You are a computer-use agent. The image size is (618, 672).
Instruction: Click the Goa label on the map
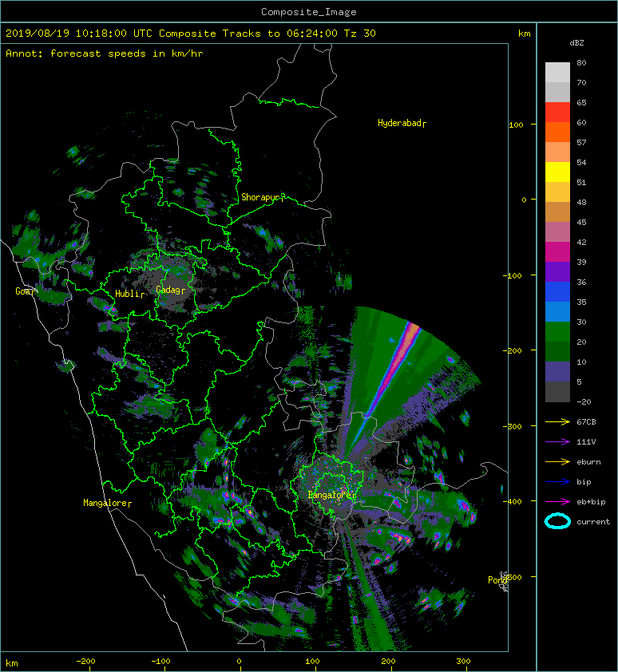click(x=25, y=291)
